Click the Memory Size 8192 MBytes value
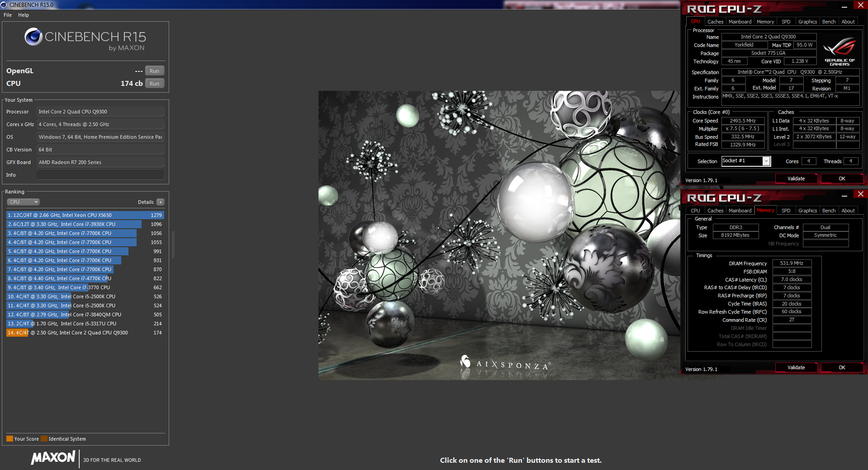 735,235
